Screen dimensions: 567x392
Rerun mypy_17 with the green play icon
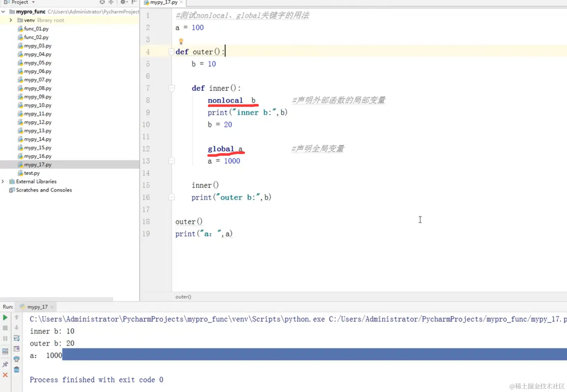click(x=5, y=317)
